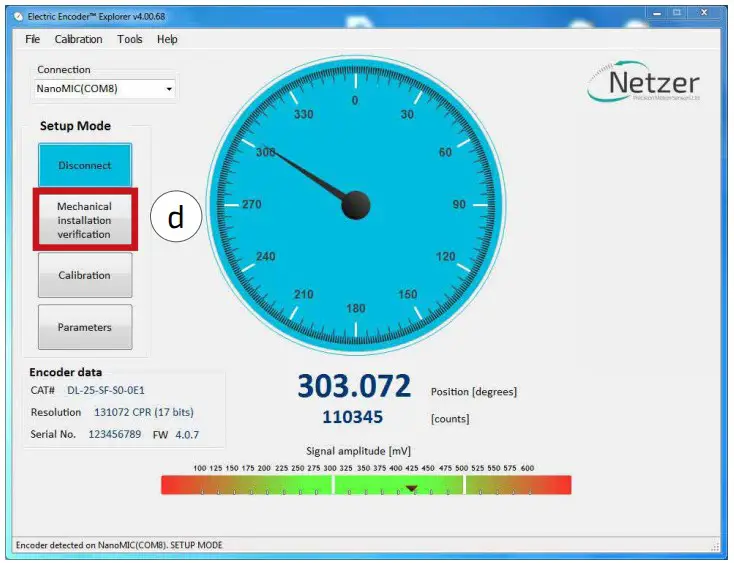Click the Encoder data heading
The image size is (734, 563).
point(66,373)
